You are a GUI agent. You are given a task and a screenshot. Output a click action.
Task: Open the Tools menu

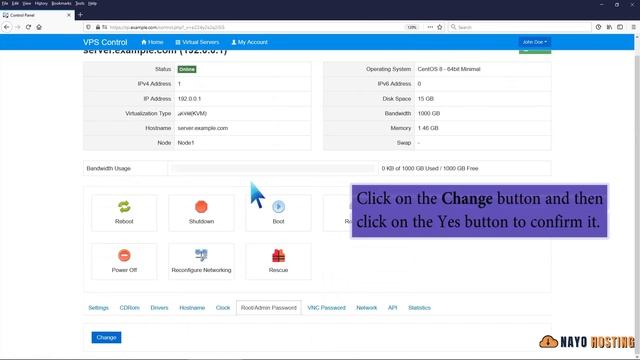80,3
